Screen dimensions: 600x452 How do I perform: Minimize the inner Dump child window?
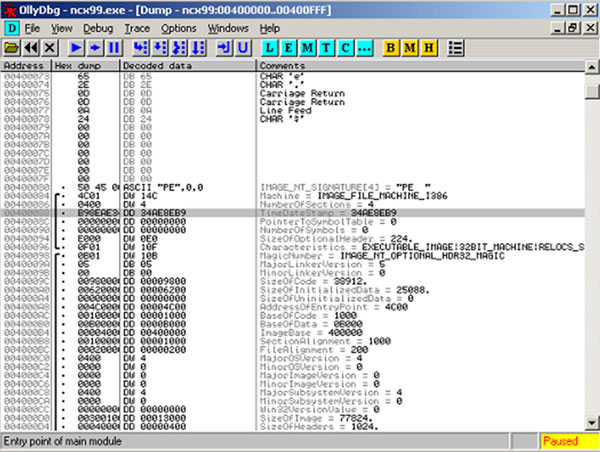click(x=559, y=28)
